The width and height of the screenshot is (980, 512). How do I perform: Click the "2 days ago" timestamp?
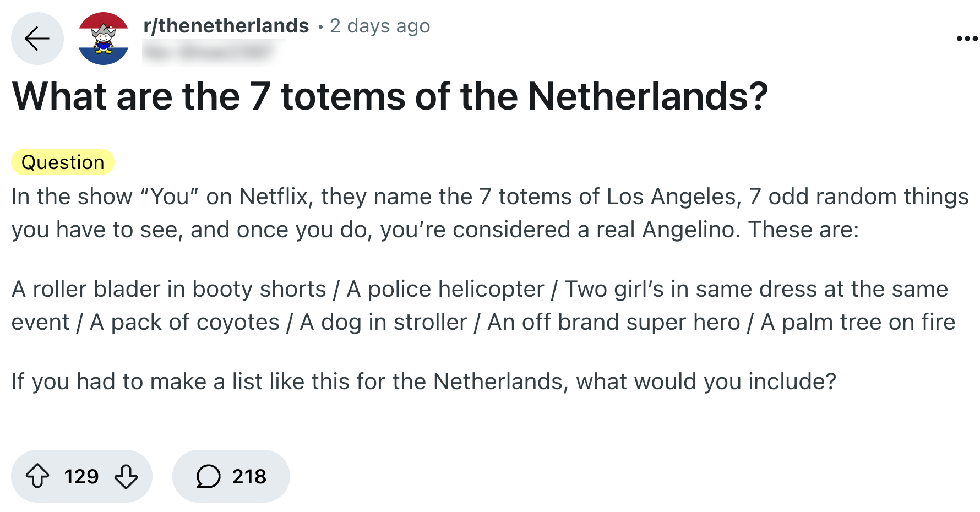click(380, 26)
